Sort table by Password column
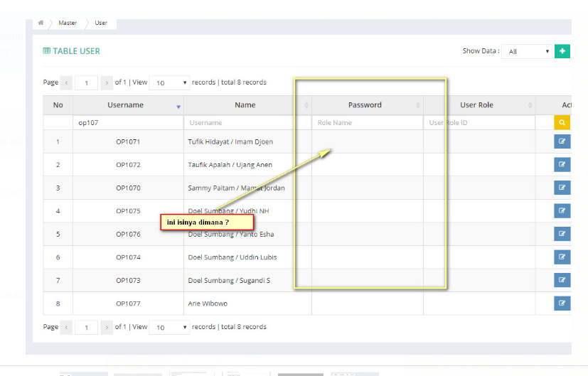Screen dimensions: 588x376 (x=365, y=105)
